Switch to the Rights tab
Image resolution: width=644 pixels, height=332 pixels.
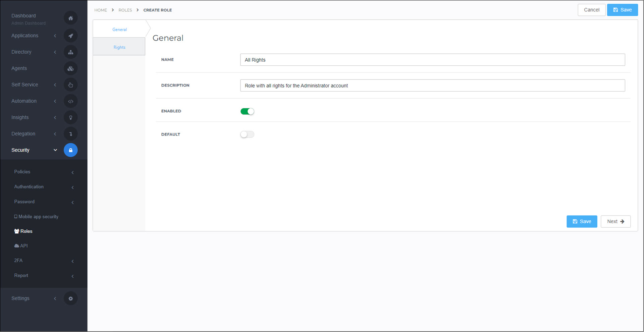[x=119, y=47]
